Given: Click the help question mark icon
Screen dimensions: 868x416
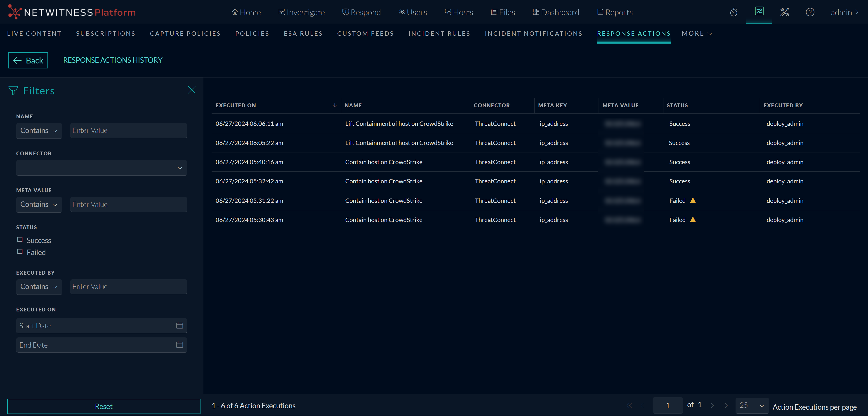Looking at the screenshot, I should [810, 12].
